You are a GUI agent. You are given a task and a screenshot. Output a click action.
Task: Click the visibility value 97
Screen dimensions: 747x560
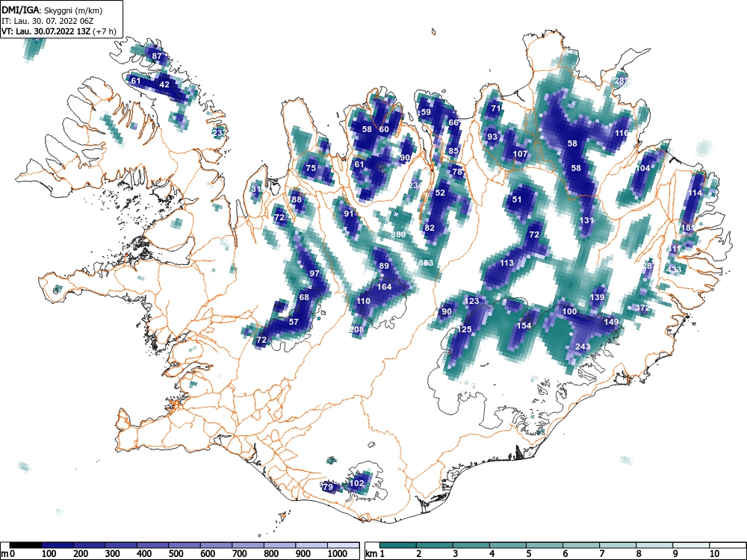[314, 273]
